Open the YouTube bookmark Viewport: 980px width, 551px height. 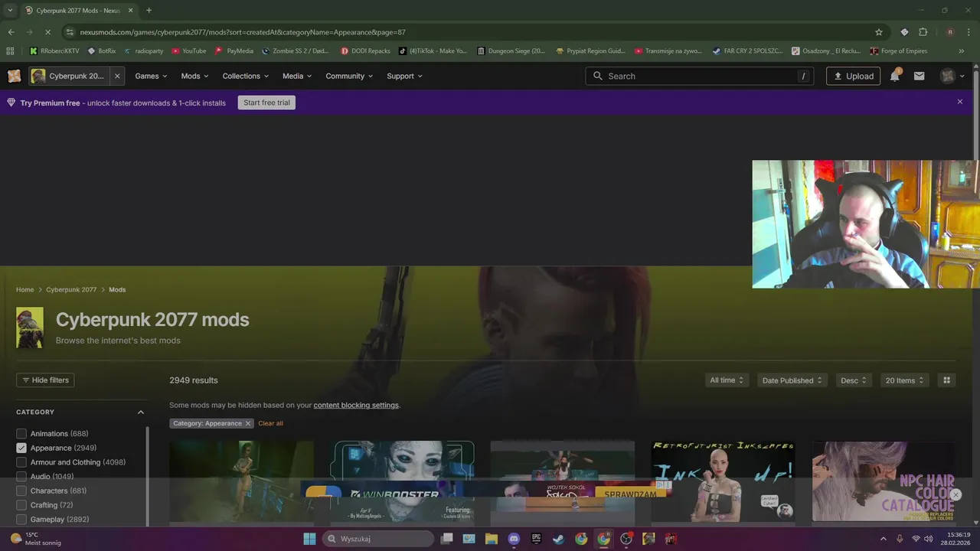tap(188, 51)
